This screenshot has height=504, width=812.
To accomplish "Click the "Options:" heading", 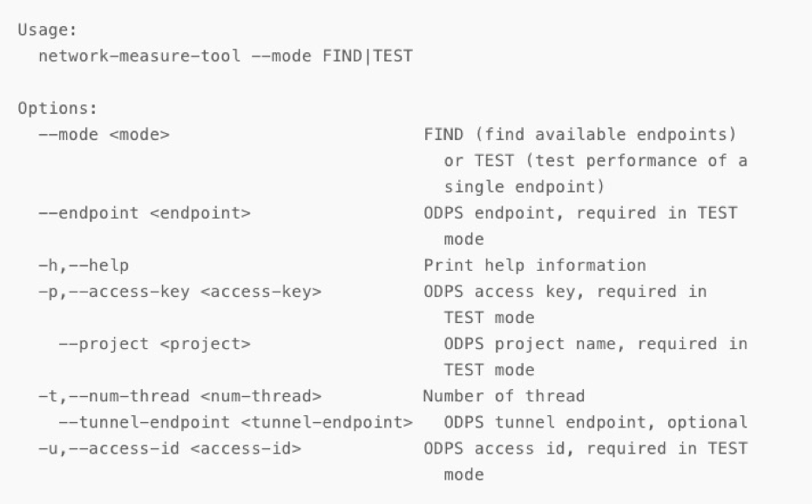I will 58,108.
